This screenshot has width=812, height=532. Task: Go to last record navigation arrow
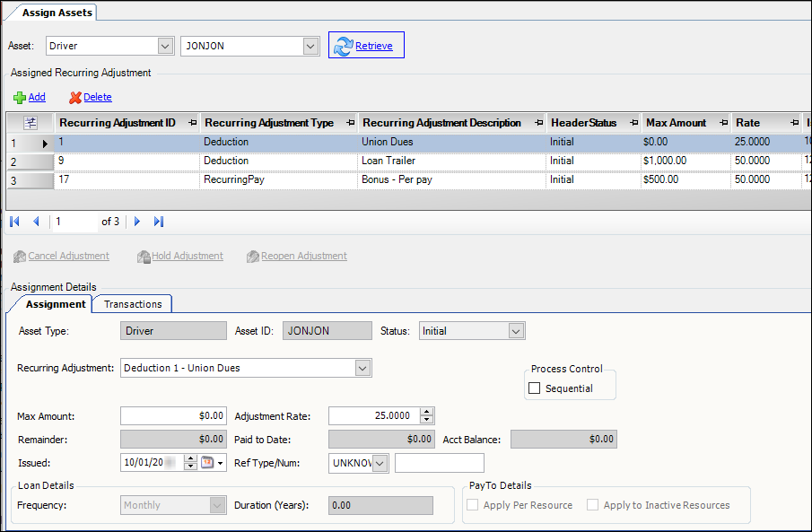[159, 222]
